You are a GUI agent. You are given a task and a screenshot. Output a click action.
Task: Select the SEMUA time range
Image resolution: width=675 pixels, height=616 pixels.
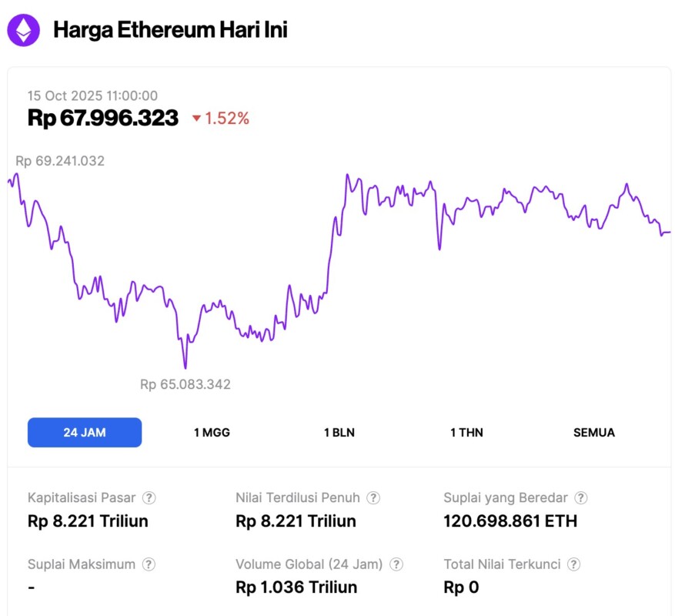594,433
